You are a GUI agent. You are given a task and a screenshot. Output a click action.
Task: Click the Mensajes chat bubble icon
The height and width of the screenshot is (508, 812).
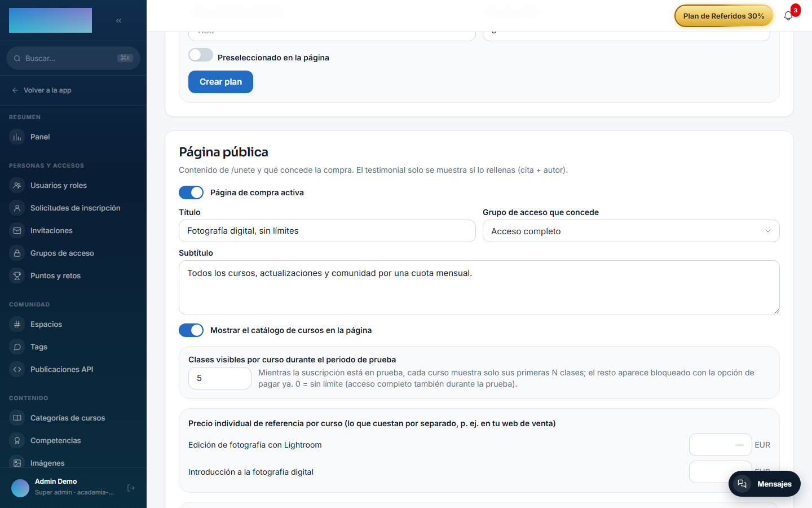point(742,484)
